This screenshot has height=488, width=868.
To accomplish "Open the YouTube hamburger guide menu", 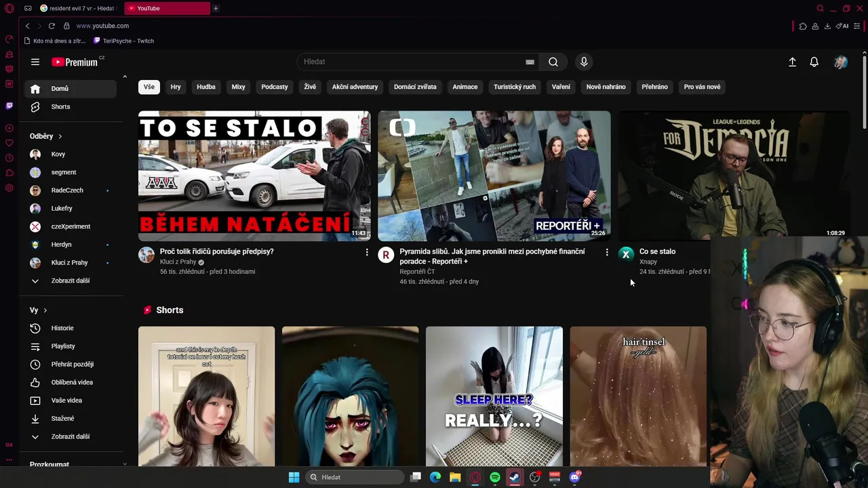I will coord(35,62).
